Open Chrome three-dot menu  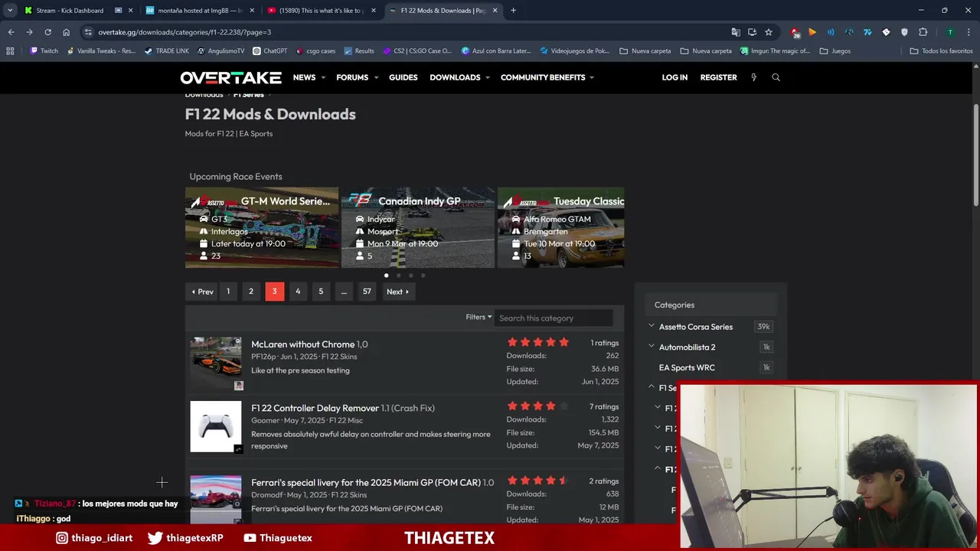click(x=969, y=32)
